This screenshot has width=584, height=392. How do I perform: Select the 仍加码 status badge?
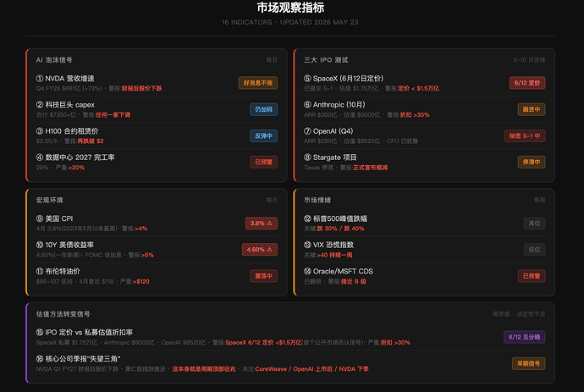[263, 109]
